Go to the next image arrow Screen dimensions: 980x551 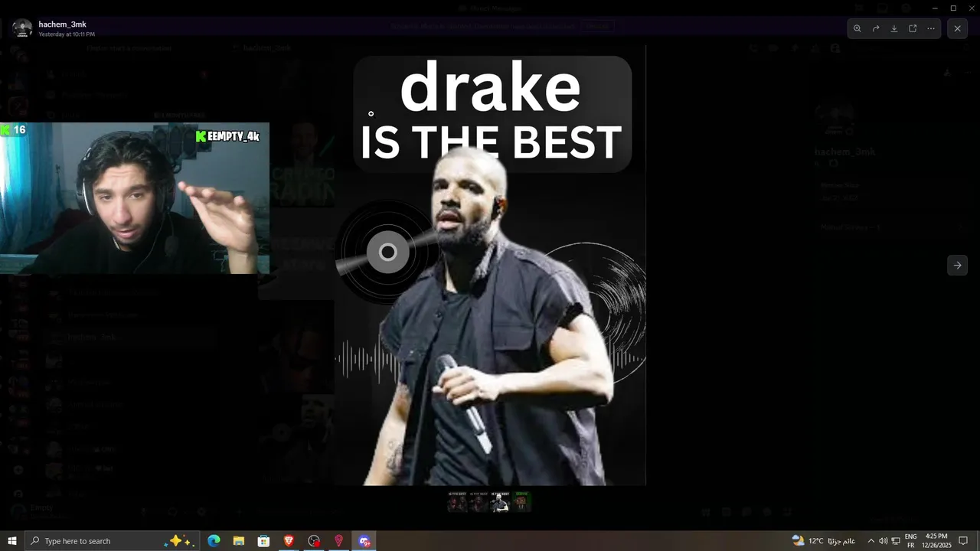pyautogui.click(x=957, y=266)
